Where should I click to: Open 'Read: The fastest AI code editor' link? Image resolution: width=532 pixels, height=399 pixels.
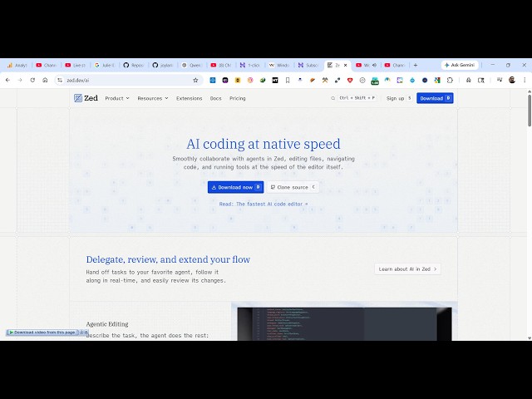[x=264, y=204]
